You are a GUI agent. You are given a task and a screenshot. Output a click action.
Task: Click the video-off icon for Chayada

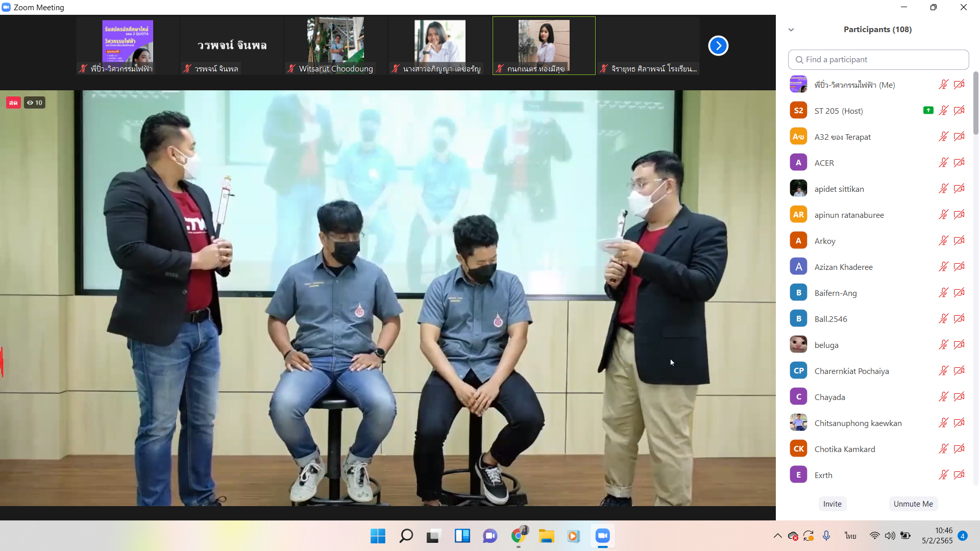959,397
